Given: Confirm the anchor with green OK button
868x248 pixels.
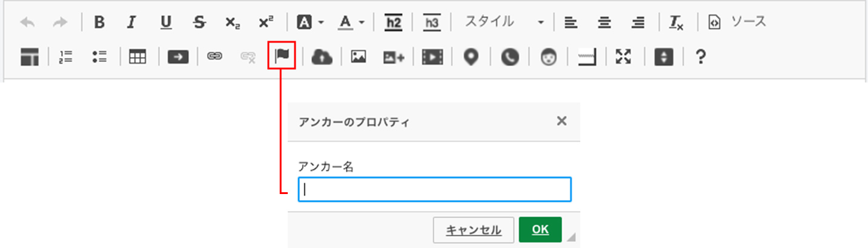Looking at the screenshot, I should tap(540, 230).
